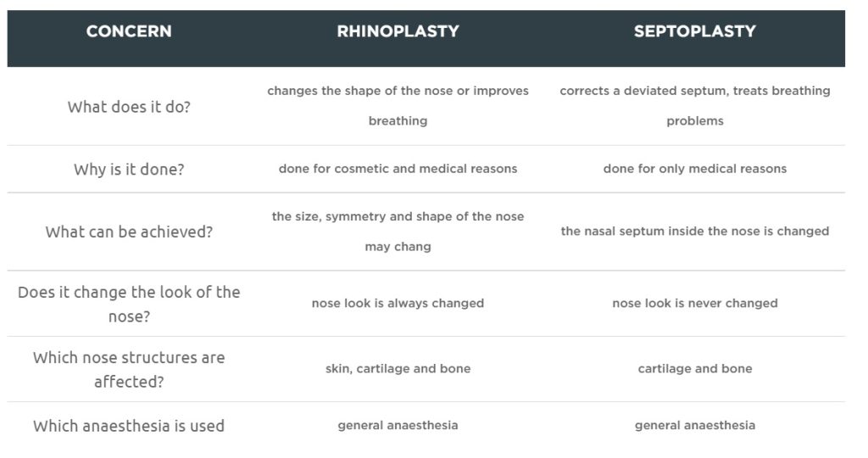Click the CONCERN column header
This screenshot has width=868, height=458.
[x=129, y=31]
